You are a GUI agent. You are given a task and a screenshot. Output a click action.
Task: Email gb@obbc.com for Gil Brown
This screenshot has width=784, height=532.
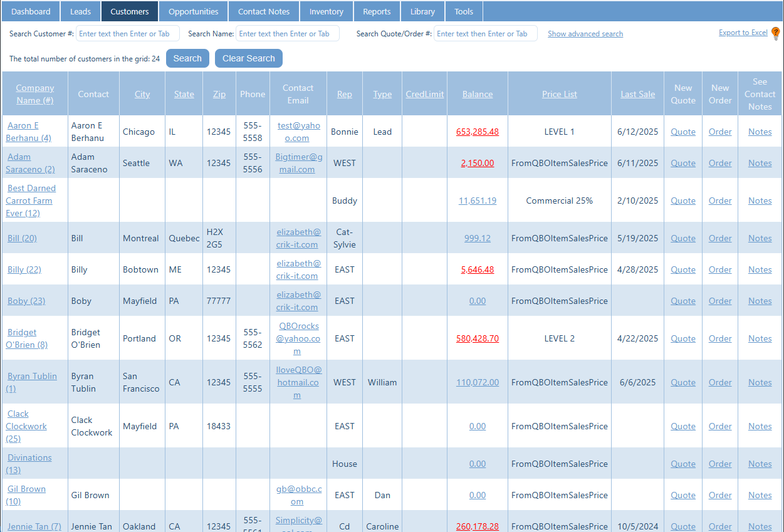[298, 495]
